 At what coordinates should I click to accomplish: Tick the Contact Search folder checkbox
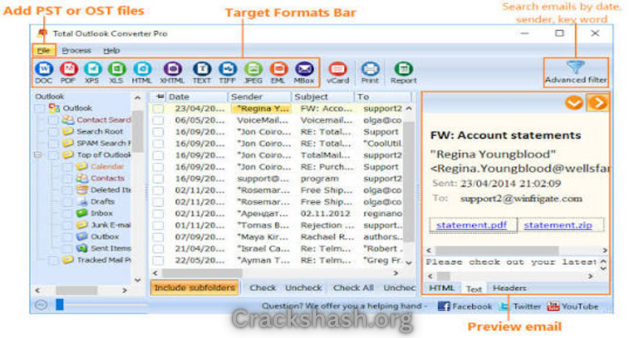53,120
